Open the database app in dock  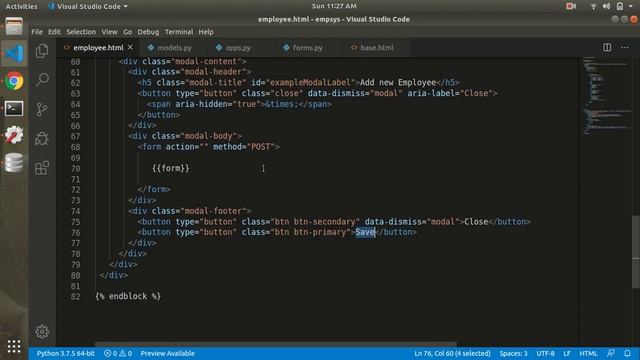(x=14, y=162)
